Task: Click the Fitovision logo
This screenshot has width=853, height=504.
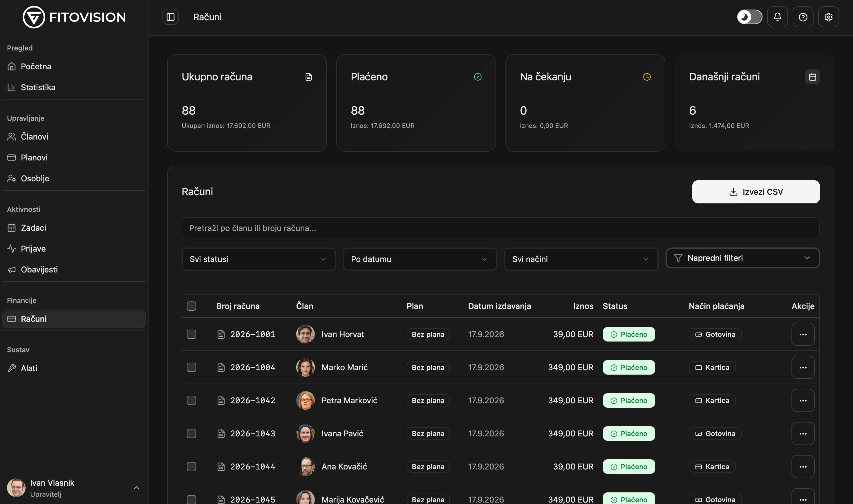Action: (74, 17)
